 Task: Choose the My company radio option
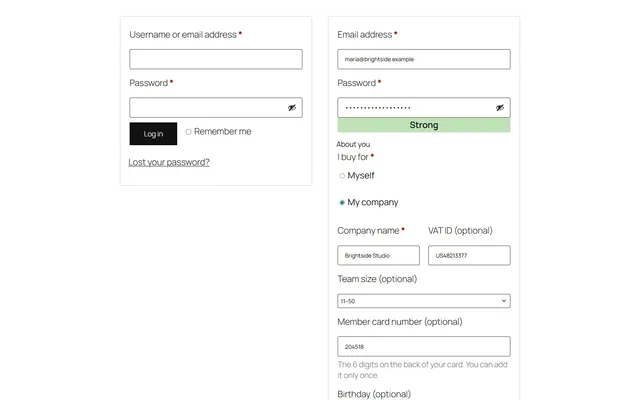(342, 202)
